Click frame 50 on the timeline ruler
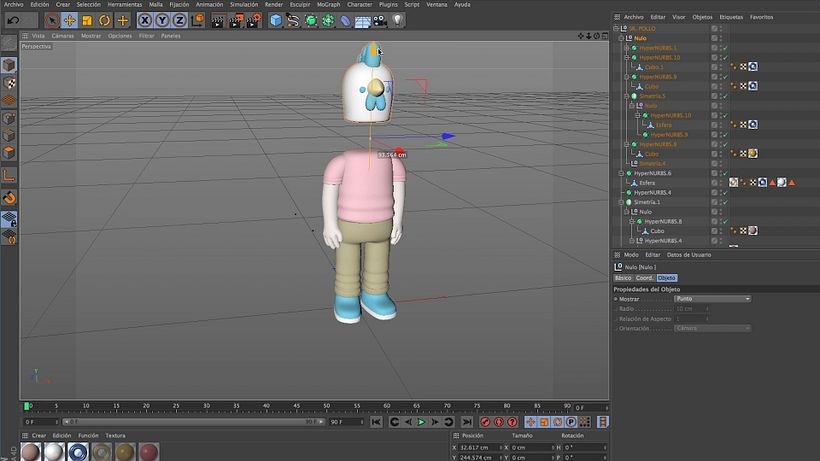 pyautogui.click(x=326, y=407)
